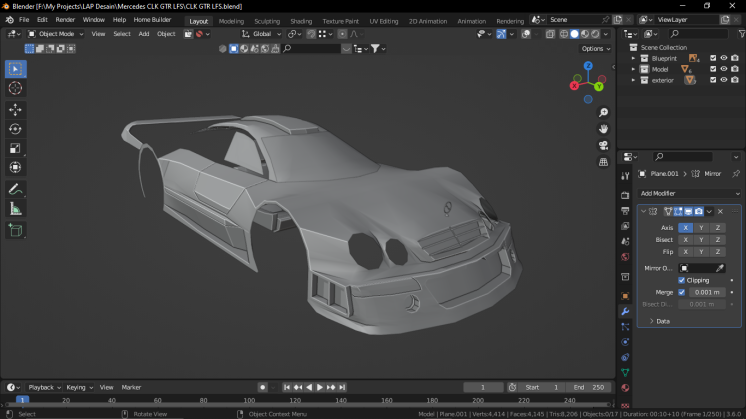Select the Add Cube tool
The width and height of the screenshot is (746, 419).
[x=16, y=230]
